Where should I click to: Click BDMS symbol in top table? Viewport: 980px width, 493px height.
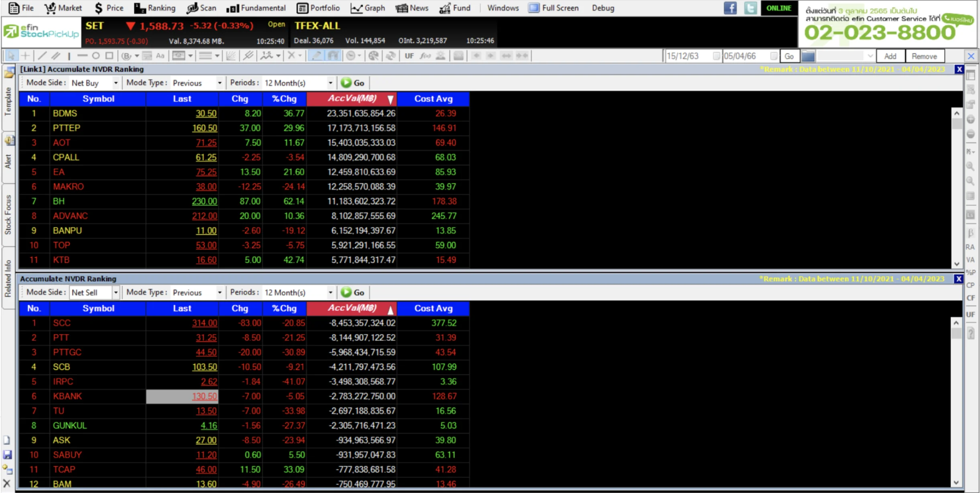65,114
